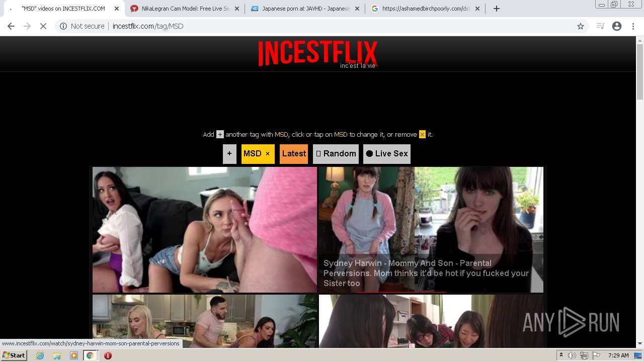Image resolution: width=644 pixels, height=362 pixels.
Task: Close the "MSD" videos tab
Action: point(117,9)
